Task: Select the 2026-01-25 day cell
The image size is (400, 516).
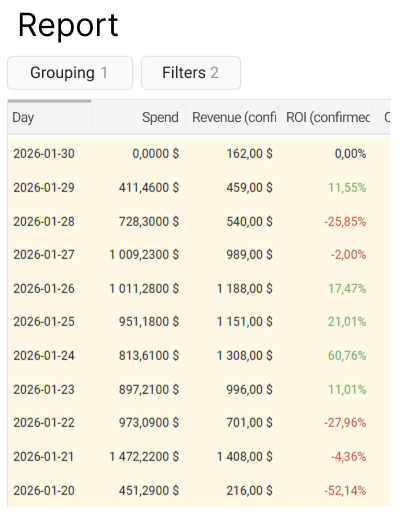Action: (44, 322)
